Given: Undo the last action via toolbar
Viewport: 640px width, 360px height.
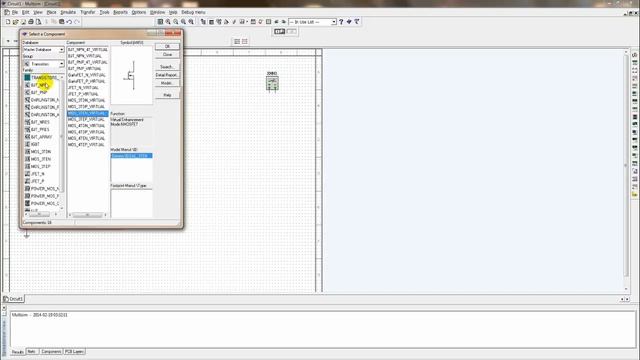Looking at the screenshot, I should pos(69,22).
